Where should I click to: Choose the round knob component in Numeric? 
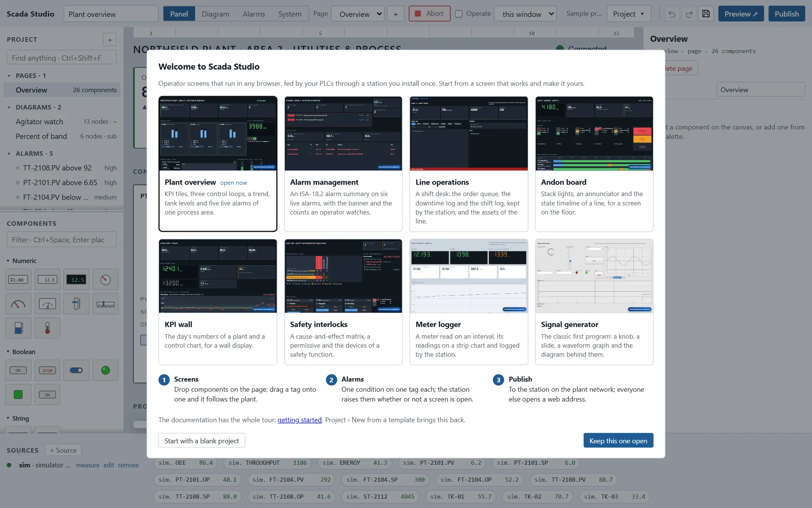[105, 280]
